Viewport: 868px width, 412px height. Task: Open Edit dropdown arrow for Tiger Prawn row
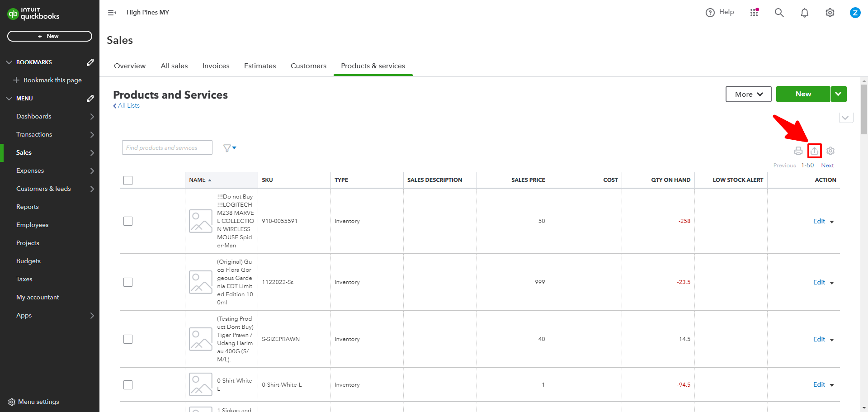832,340
